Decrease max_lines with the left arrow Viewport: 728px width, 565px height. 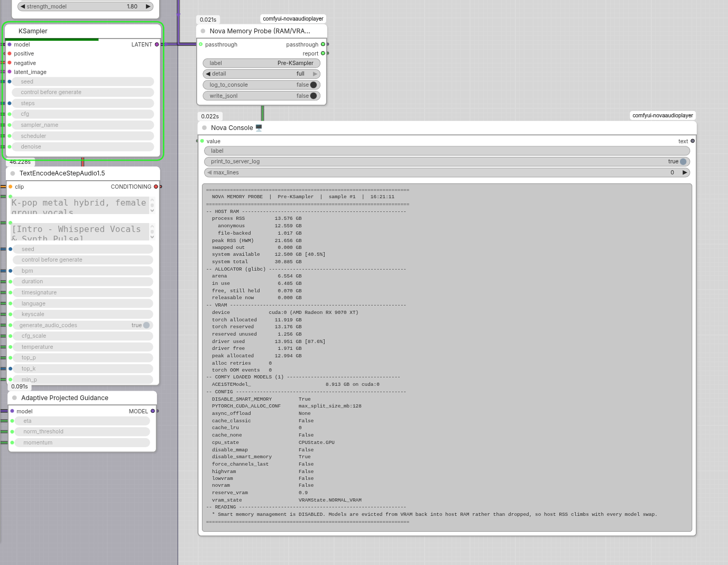pos(210,172)
